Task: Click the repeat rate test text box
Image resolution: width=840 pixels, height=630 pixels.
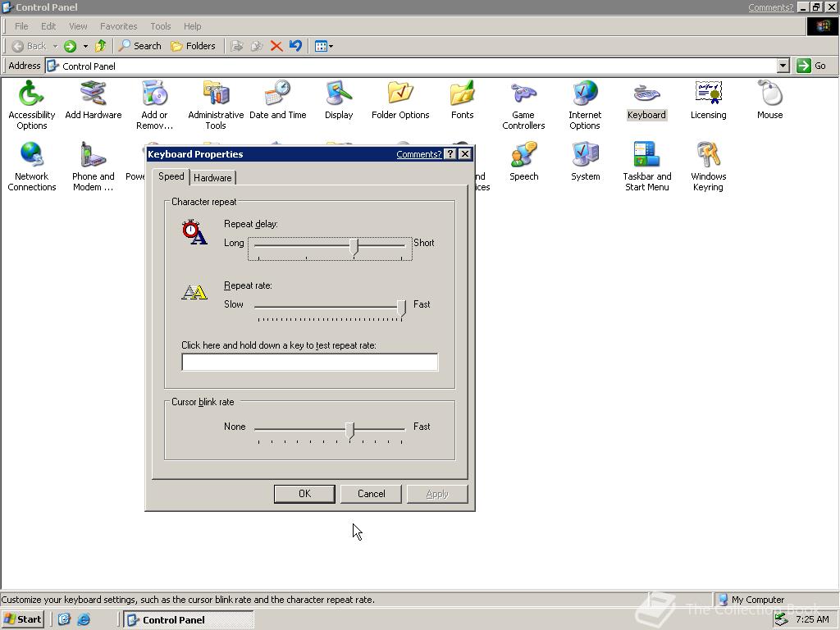Action: point(309,362)
